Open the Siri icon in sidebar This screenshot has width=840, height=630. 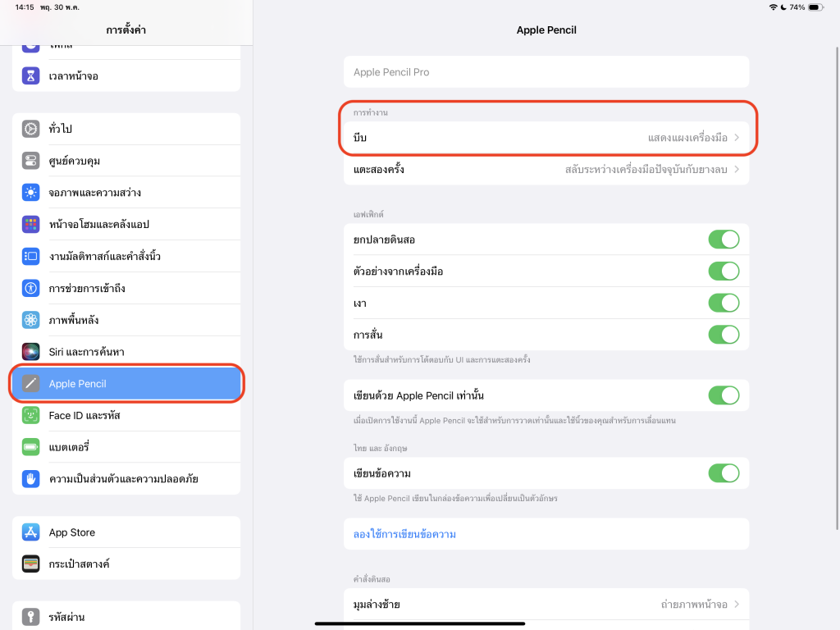(31, 352)
